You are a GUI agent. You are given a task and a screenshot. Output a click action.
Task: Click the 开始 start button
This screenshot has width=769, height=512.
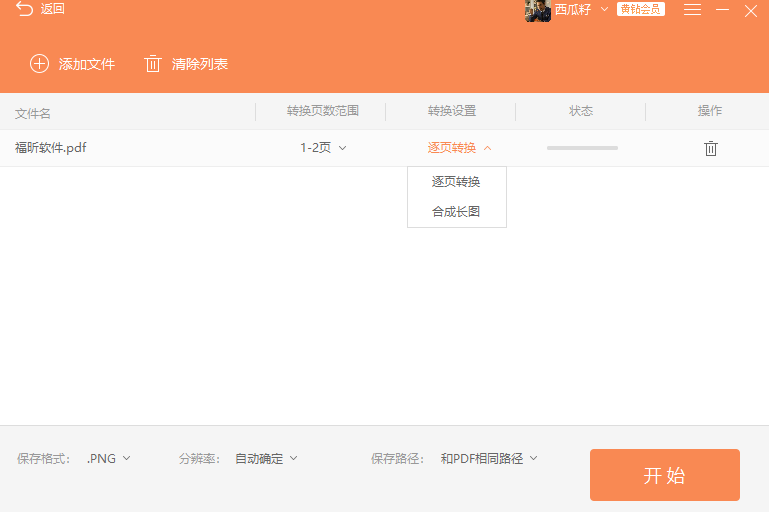665,475
